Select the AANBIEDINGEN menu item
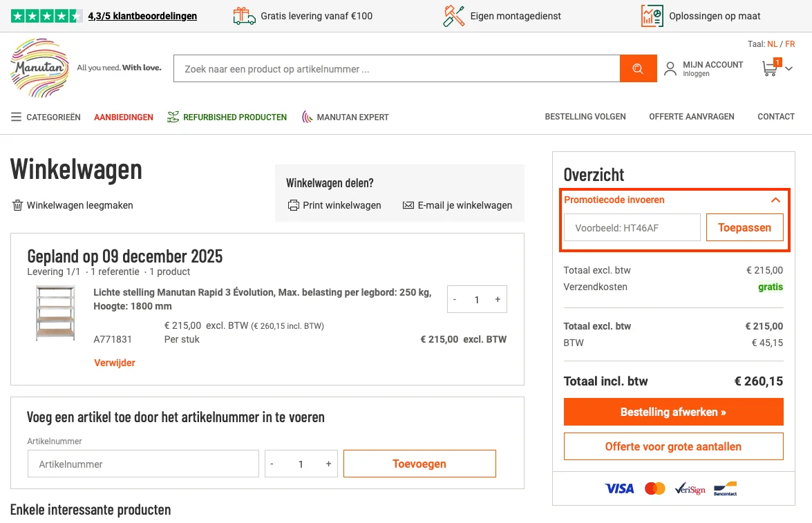This screenshot has height=523, width=812. pyautogui.click(x=123, y=117)
